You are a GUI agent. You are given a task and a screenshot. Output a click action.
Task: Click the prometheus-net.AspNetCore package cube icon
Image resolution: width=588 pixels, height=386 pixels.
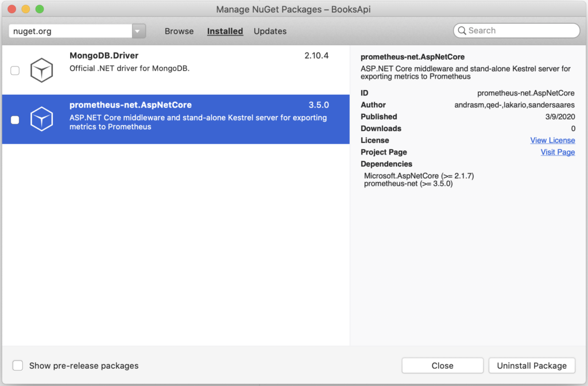click(41, 119)
